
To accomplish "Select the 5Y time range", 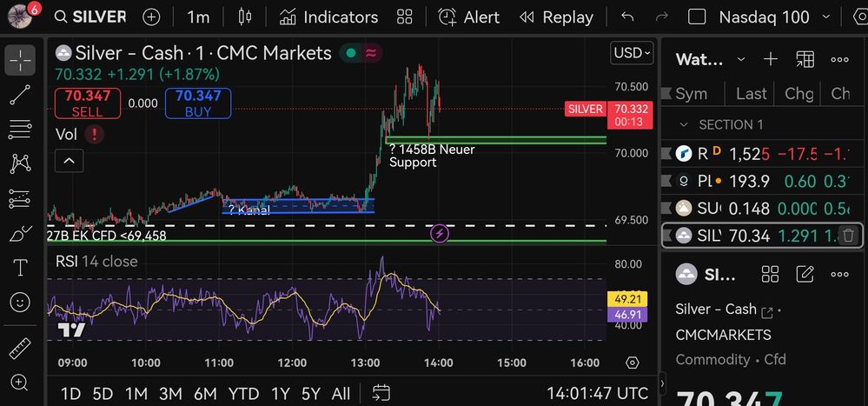I will coord(311,394).
